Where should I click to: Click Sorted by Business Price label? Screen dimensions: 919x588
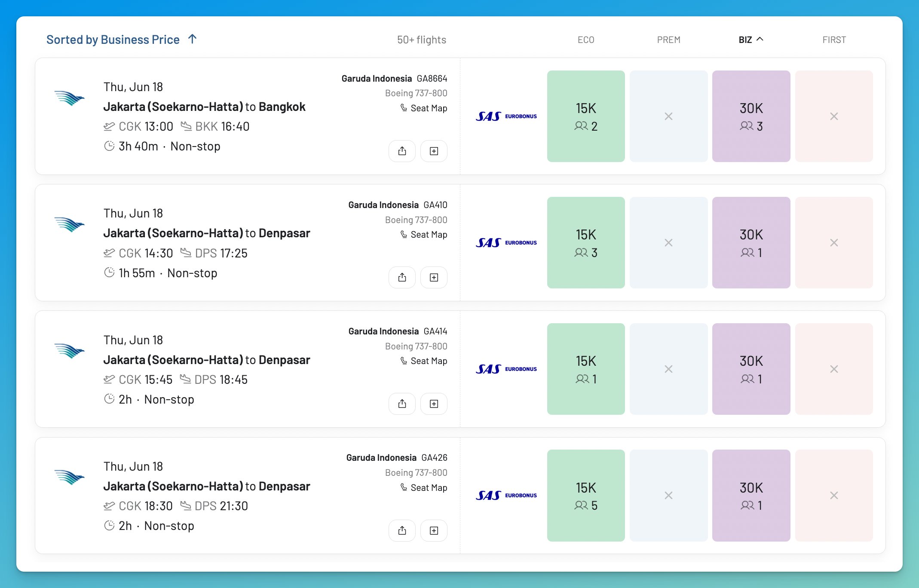[x=113, y=40]
